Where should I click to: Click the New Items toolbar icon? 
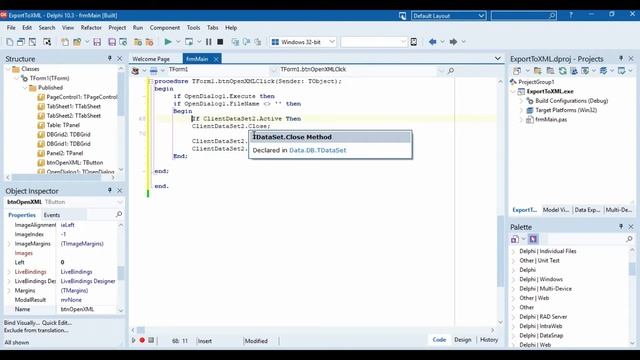point(9,42)
